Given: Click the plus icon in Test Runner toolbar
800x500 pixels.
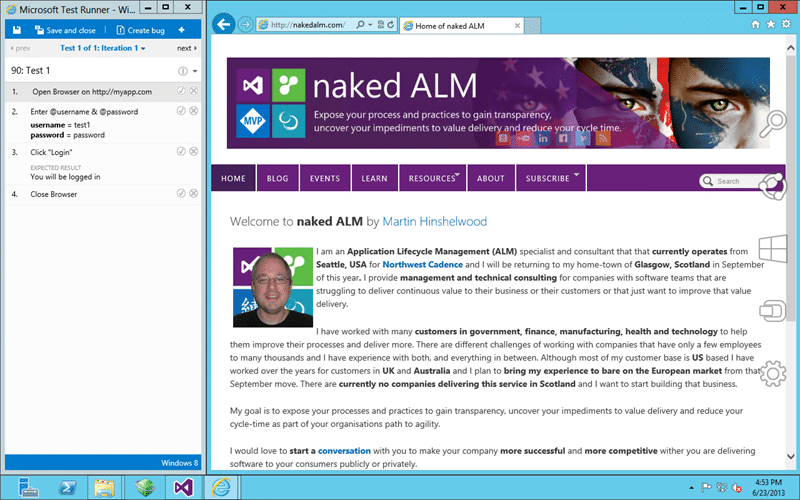Looking at the screenshot, I should pos(182,30).
